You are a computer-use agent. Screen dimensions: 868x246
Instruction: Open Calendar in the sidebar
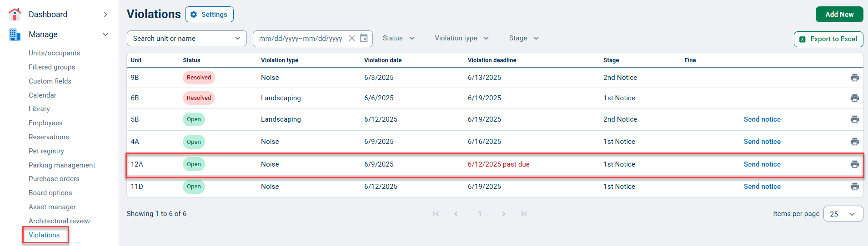point(42,95)
